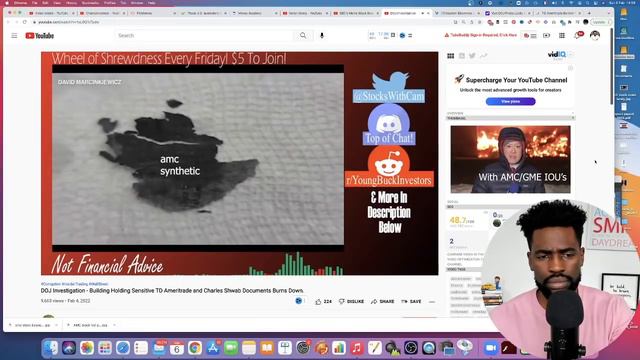Open Chrome menu in macOS menu bar
Image resolution: width=640 pixels, height=360 pixels.
[x=20, y=3]
